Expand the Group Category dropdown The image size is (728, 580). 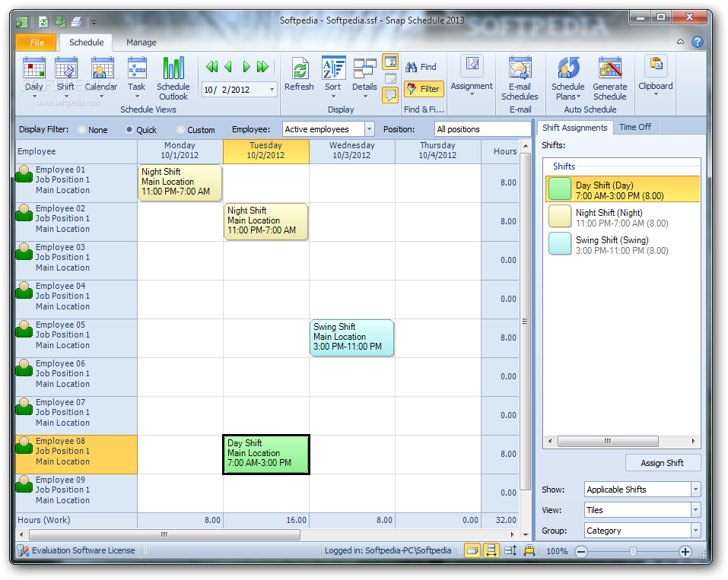[695, 531]
